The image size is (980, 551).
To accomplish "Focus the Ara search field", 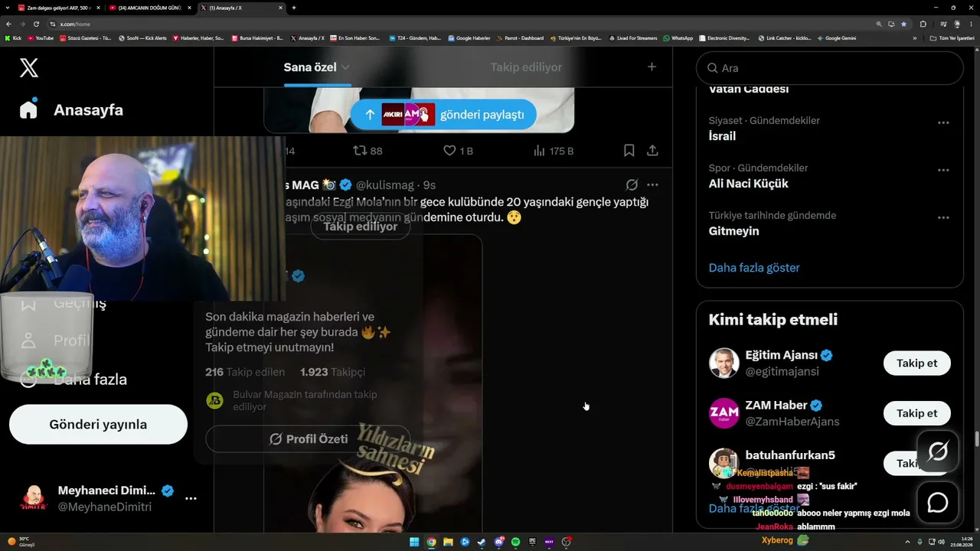I will tap(829, 68).
